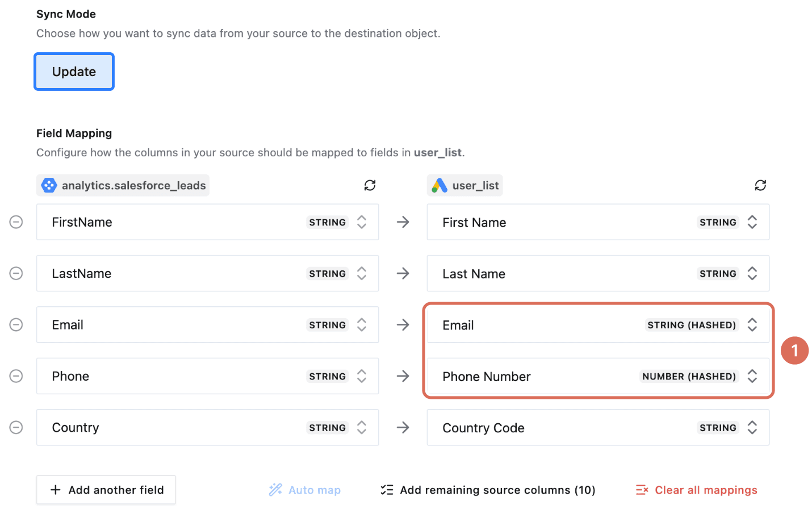Add remaining source columns (10)
The image size is (812, 509).
pyautogui.click(x=488, y=490)
